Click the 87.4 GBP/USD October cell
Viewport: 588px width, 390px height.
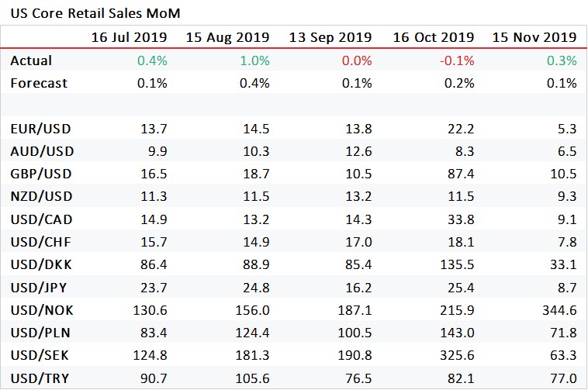pos(461,174)
